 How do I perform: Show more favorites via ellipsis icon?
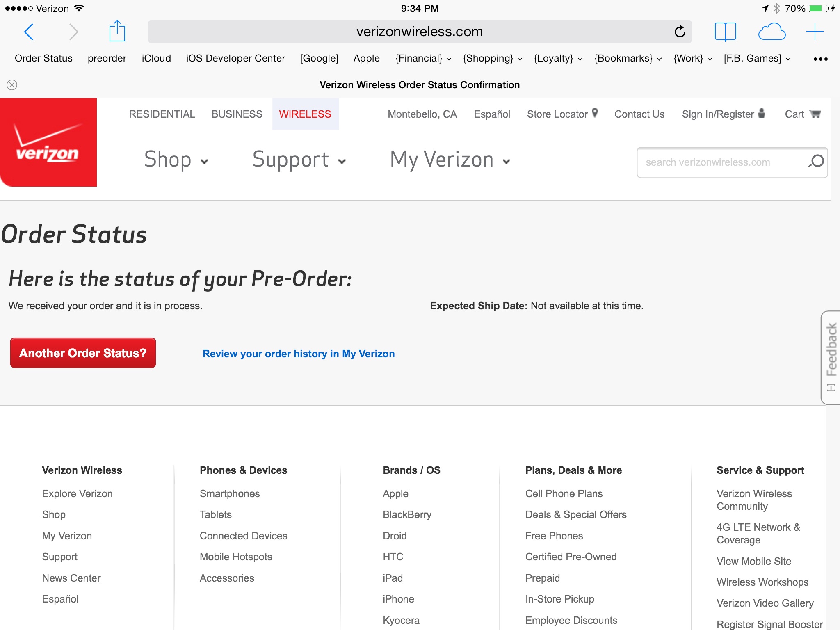820,59
